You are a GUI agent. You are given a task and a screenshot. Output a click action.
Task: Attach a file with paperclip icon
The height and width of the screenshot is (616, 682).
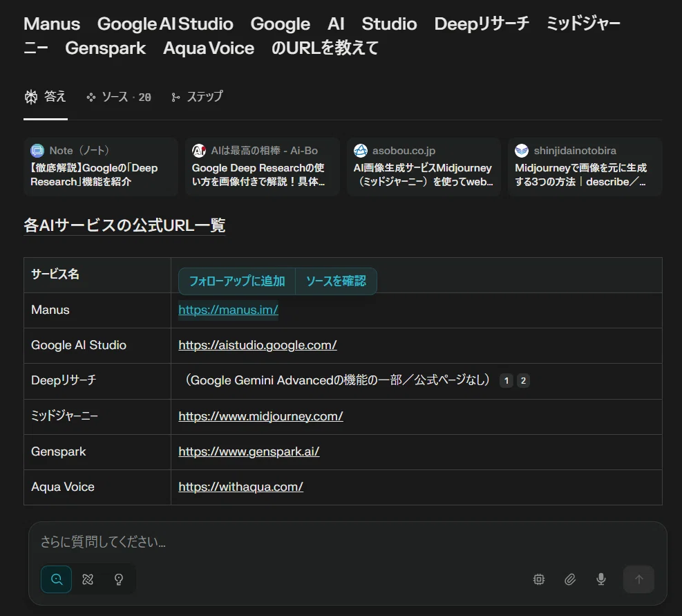[570, 579]
